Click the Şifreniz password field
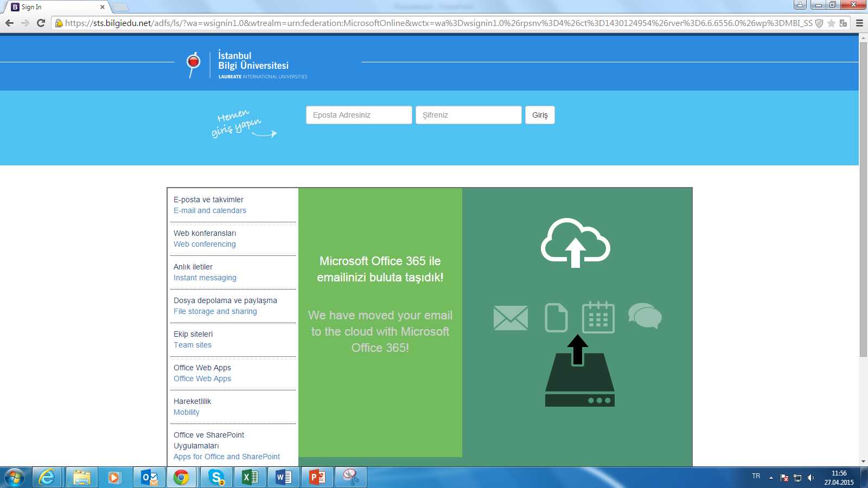Viewport: 868px width, 488px height. click(469, 115)
